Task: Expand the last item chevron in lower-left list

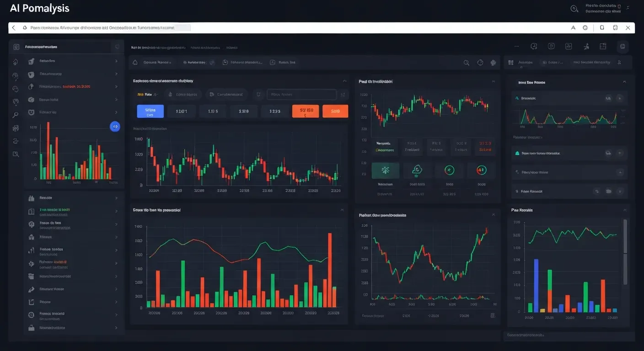Action: click(116, 328)
